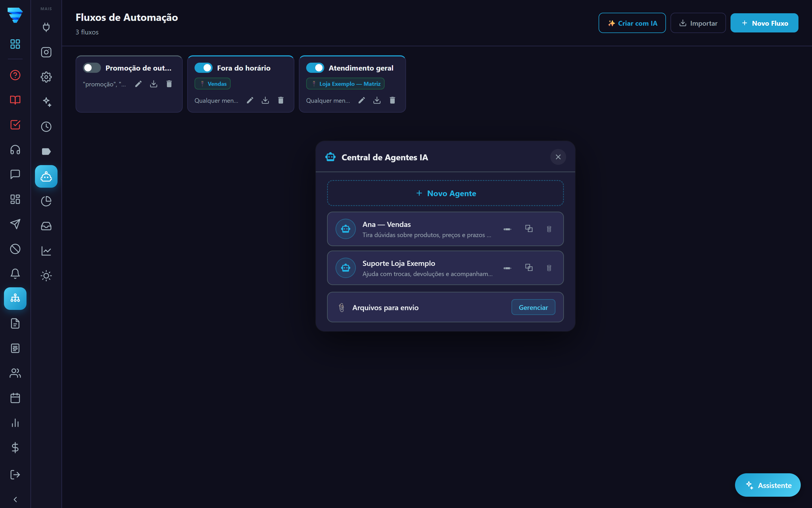Click Novo Agente in the dialog
Viewport: 812px width, 508px height.
[445, 193]
